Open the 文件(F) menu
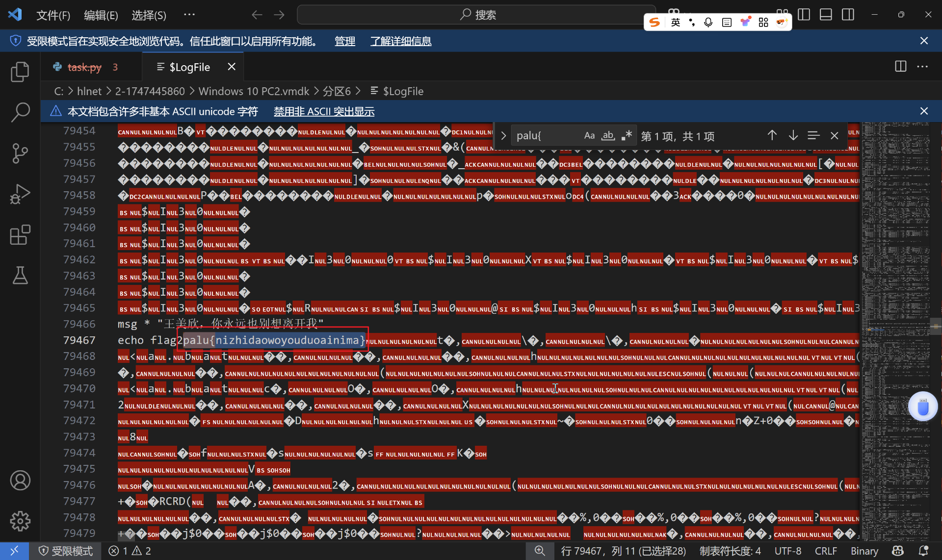The height and width of the screenshot is (560, 942). 53,15
